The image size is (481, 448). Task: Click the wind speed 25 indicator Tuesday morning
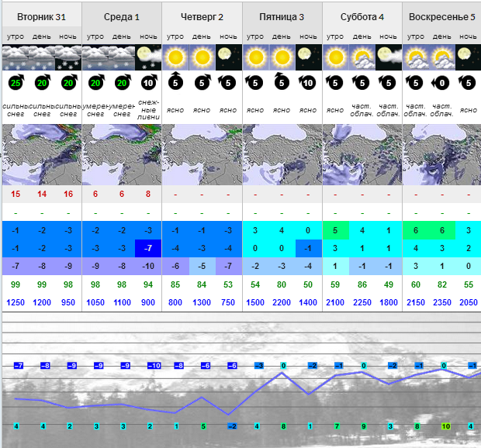coord(16,82)
